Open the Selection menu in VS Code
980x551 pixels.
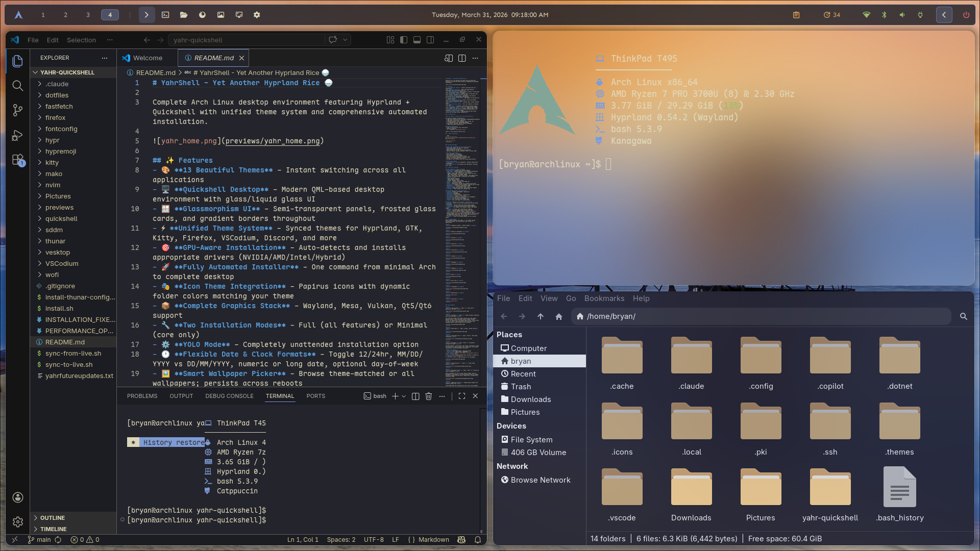click(x=81, y=40)
